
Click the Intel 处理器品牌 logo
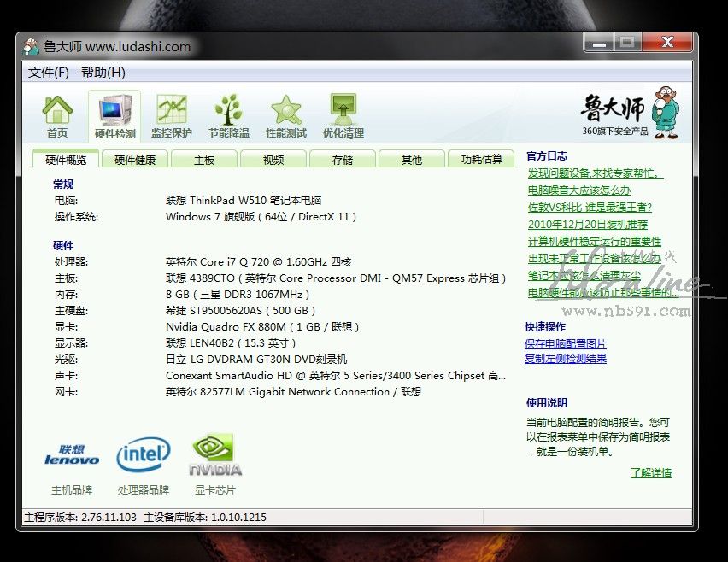144,454
